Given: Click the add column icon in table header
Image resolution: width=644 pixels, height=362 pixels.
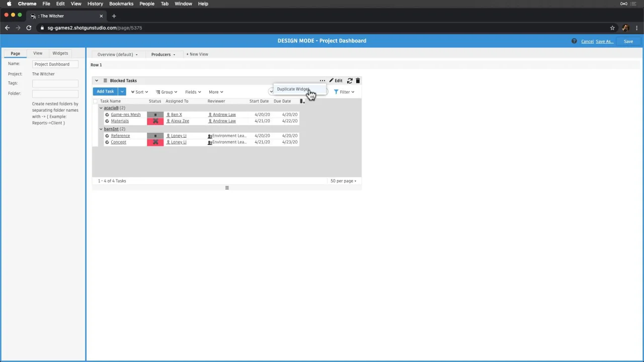Looking at the screenshot, I should click(x=302, y=101).
